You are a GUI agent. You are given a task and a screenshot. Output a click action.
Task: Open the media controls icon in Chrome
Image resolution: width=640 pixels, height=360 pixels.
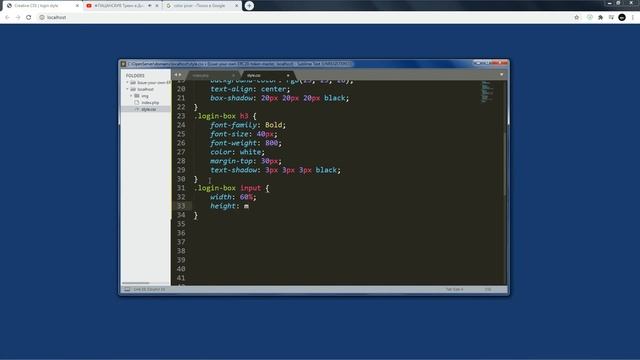click(611, 17)
